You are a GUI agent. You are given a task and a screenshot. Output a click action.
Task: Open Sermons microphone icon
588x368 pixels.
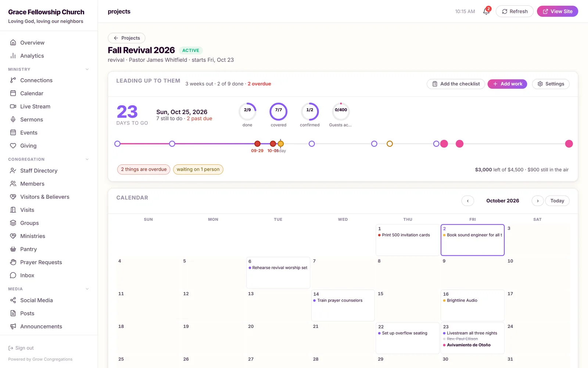point(13,120)
